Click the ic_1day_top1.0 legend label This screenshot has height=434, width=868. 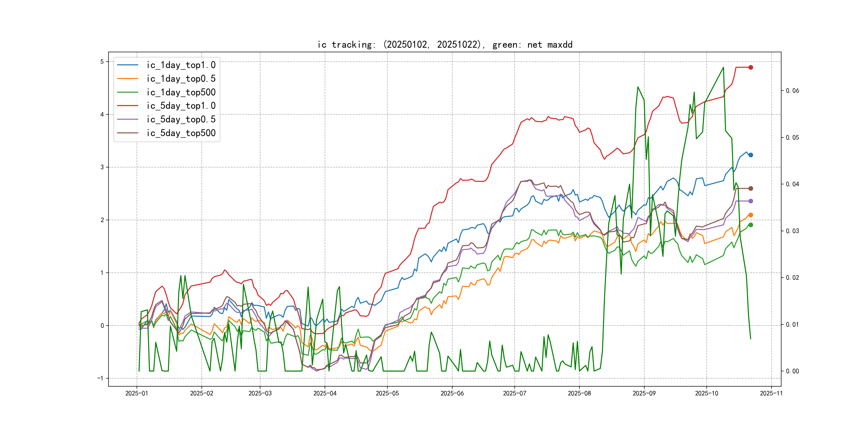click(x=181, y=65)
